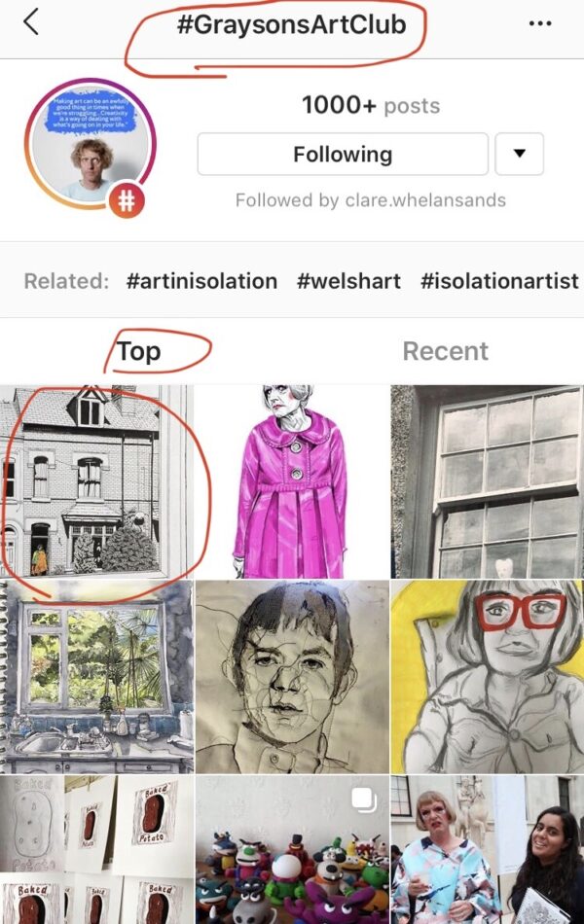Image resolution: width=584 pixels, height=924 pixels.
Task: Switch to the Recent tab
Action: [x=446, y=351]
